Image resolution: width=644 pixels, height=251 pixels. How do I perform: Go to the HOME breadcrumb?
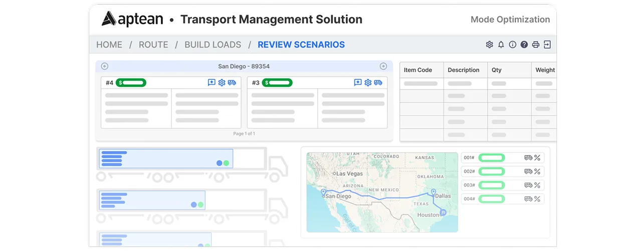tap(109, 45)
